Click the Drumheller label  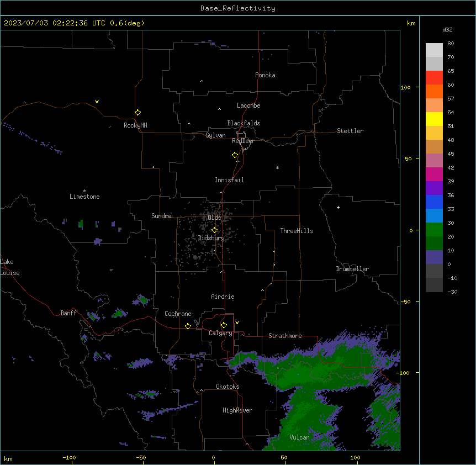[x=352, y=269]
